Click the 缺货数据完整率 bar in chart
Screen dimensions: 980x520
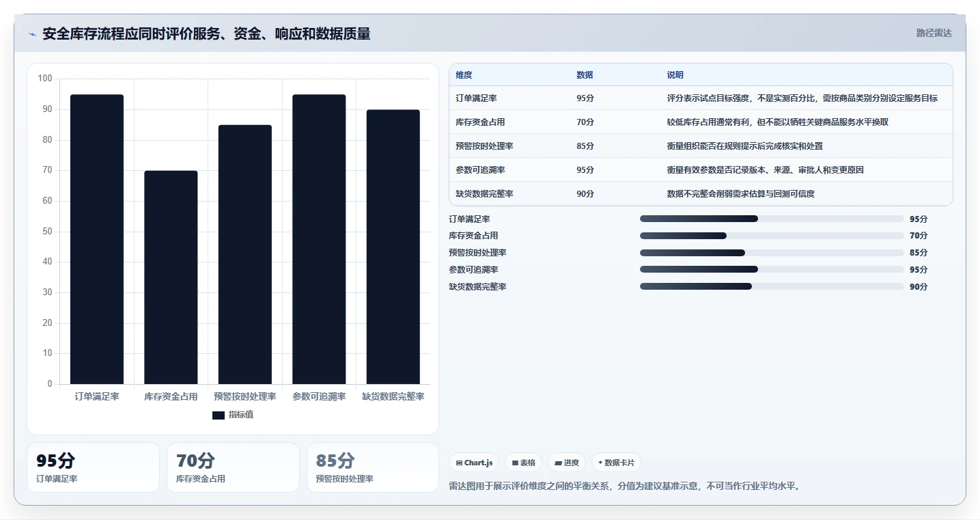(393, 247)
